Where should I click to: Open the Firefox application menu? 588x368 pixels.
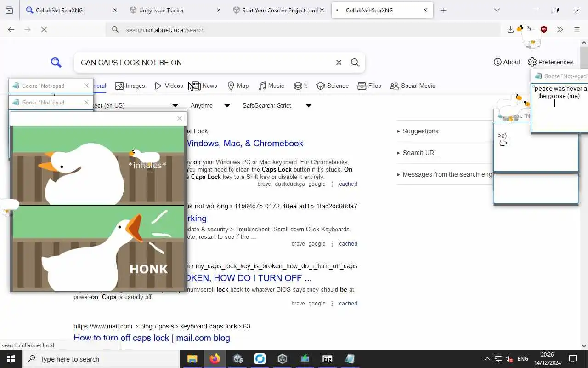pyautogui.click(x=577, y=29)
